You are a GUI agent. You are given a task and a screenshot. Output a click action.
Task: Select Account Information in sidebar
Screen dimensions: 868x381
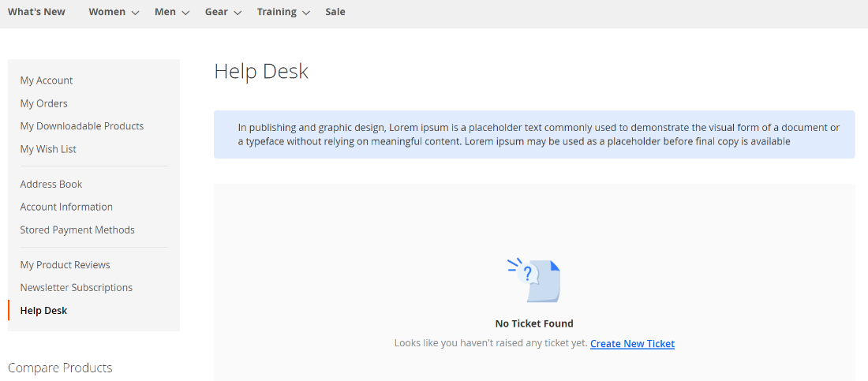click(x=66, y=207)
